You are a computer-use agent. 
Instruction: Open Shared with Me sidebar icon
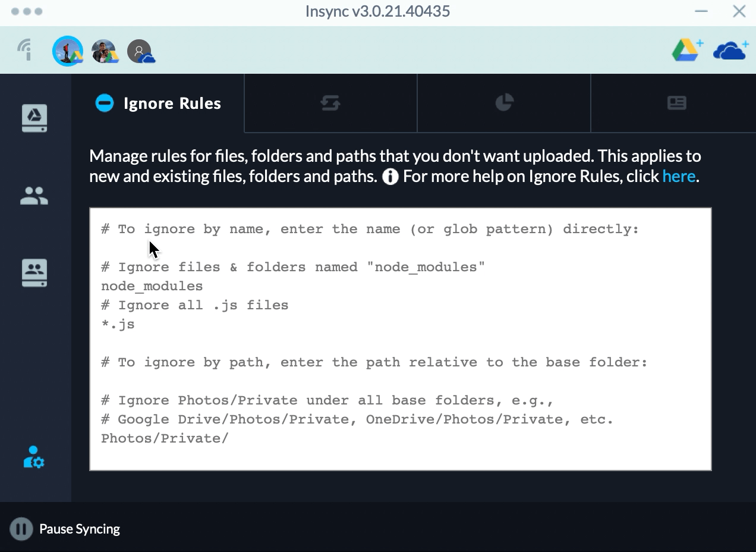pyautogui.click(x=34, y=196)
